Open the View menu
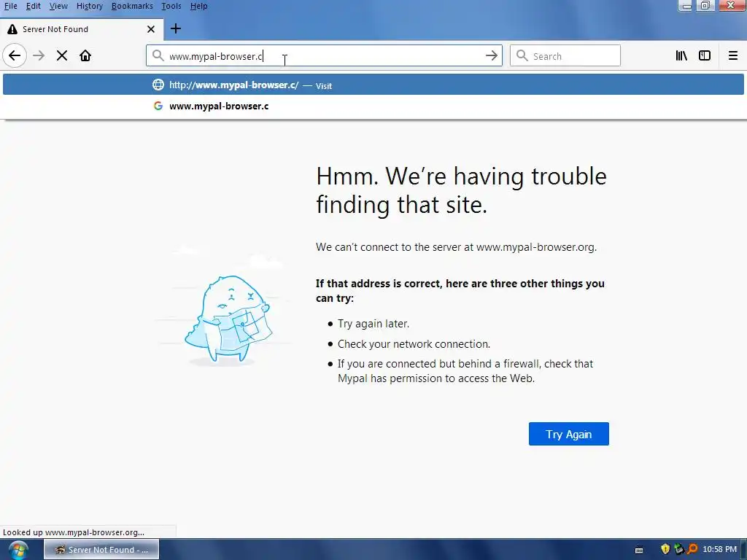This screenshot has height=560, width=747. pos(58,6)
